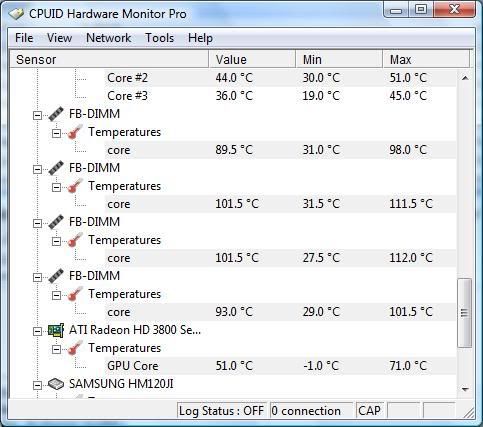Click the ATI Radeon HD 3800 graphics card icon
This screenshot has width=483, height=427.
coord(56,330)
